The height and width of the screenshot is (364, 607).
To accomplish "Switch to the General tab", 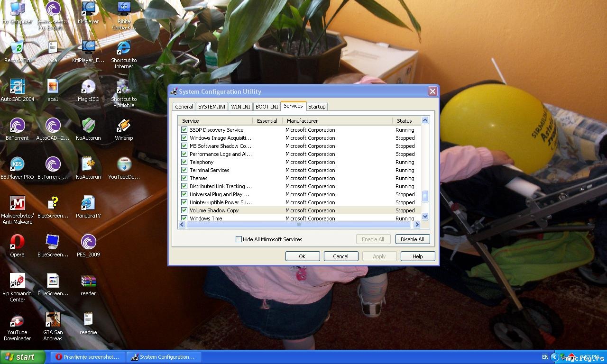I will click(184, 107).
